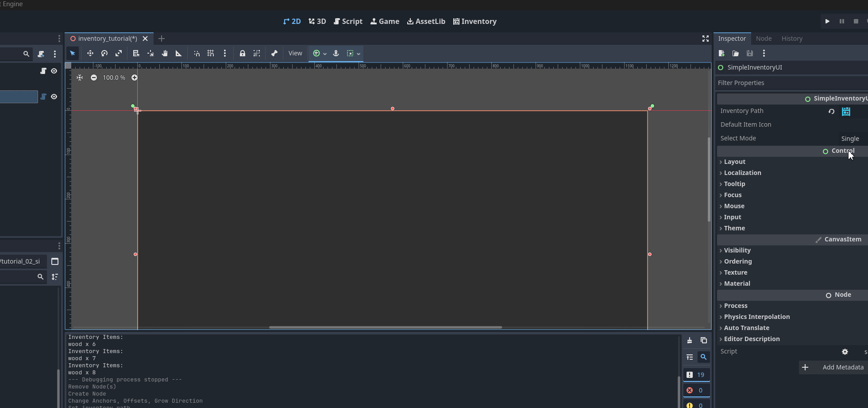
Task: Revert the Inventory Path property
Action: tap(832, 112)
